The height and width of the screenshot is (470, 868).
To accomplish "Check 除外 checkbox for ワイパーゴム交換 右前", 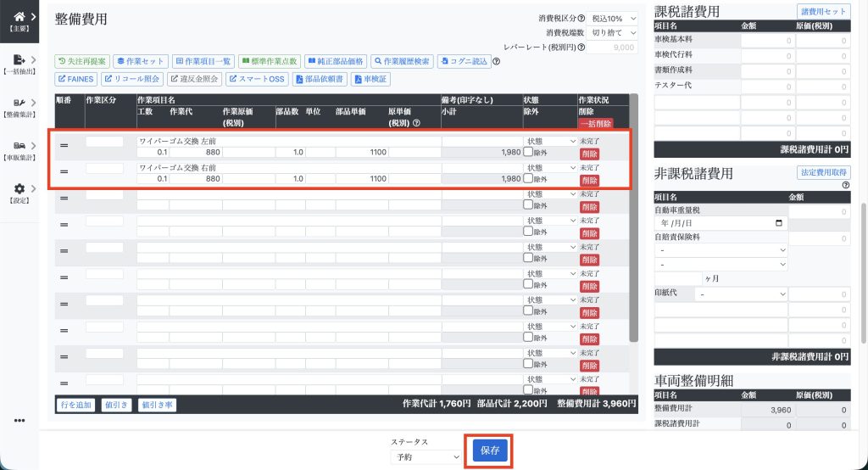I will coord(528,179).
